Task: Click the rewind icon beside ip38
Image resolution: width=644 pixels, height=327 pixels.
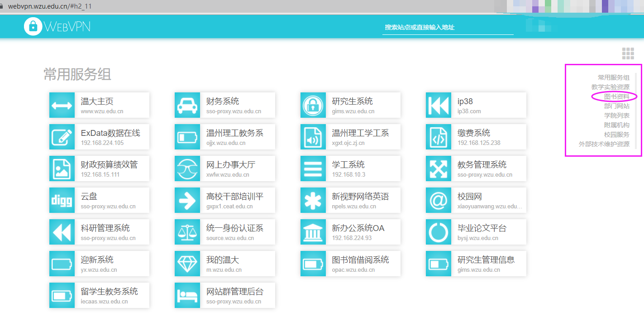Action: 438,105
